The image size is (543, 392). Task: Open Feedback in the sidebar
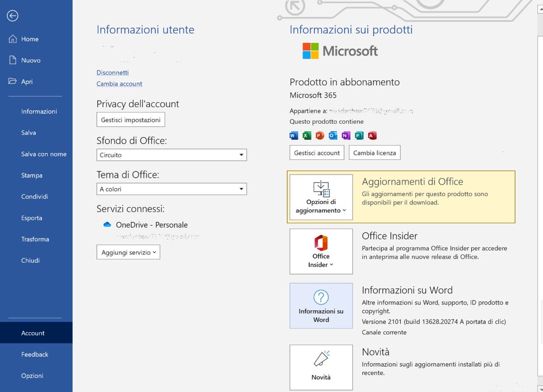click(x=36, y=354)
